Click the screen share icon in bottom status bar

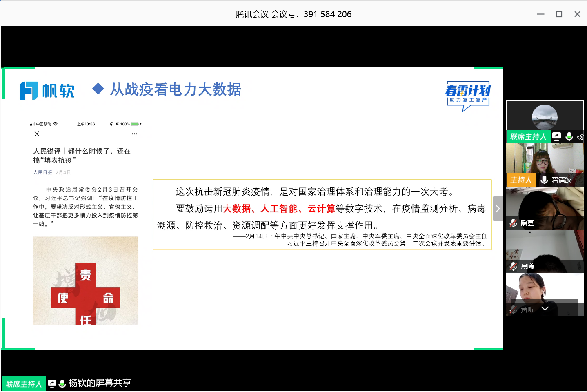point(52,383)
